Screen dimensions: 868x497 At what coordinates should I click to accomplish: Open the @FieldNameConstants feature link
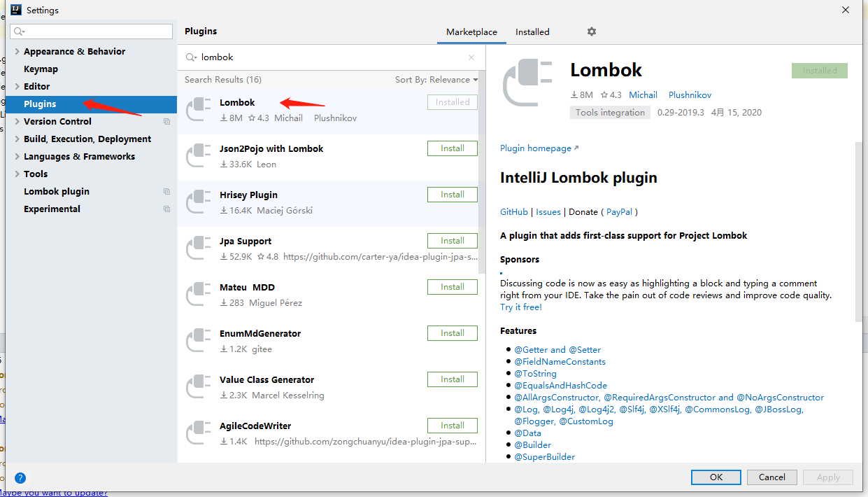pos(560,362)
